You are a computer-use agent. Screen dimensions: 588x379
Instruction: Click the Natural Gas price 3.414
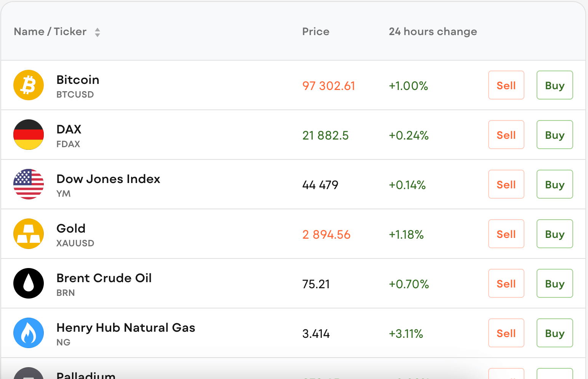coord(316,334)
